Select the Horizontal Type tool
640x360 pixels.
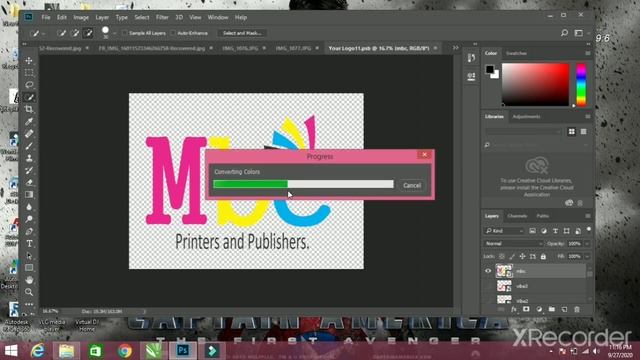click(29, 244)
